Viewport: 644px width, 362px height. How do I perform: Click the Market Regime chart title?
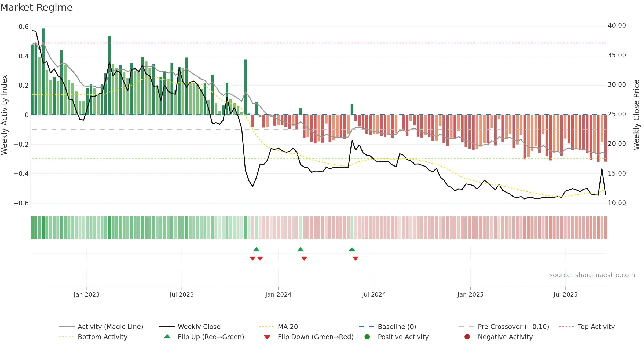[x=36, y=8]
